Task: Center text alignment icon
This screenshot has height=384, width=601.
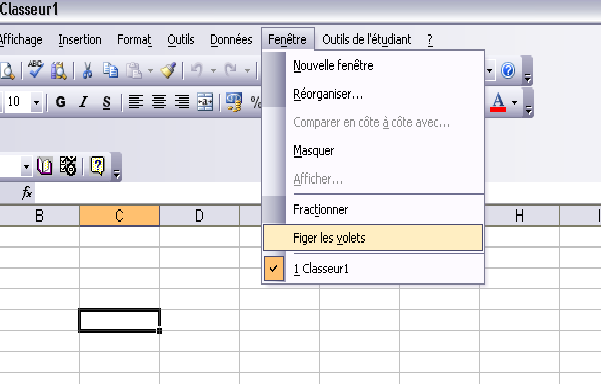Action: (159, 102)
